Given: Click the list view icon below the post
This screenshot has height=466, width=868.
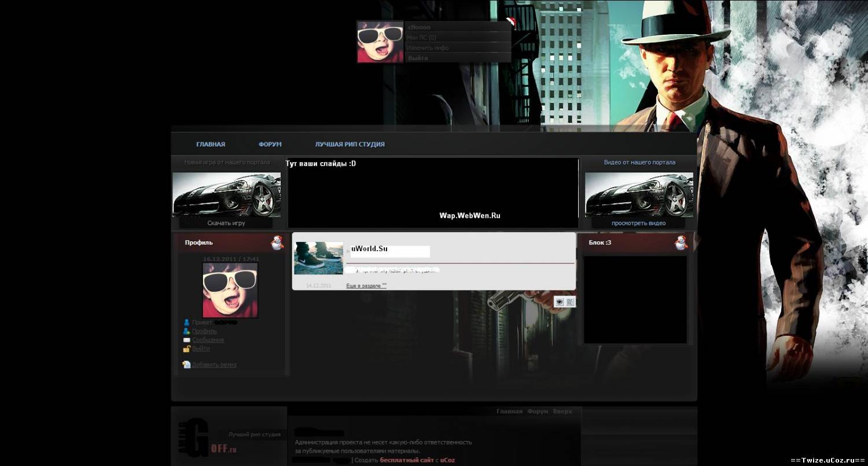Looking at the screenshot, I should pos(570,302).
